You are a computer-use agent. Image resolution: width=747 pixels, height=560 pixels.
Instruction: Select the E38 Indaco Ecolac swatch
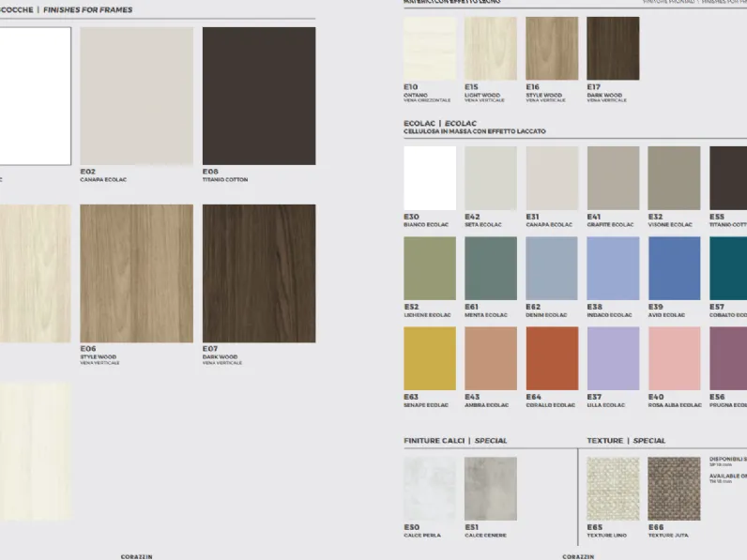613,268
